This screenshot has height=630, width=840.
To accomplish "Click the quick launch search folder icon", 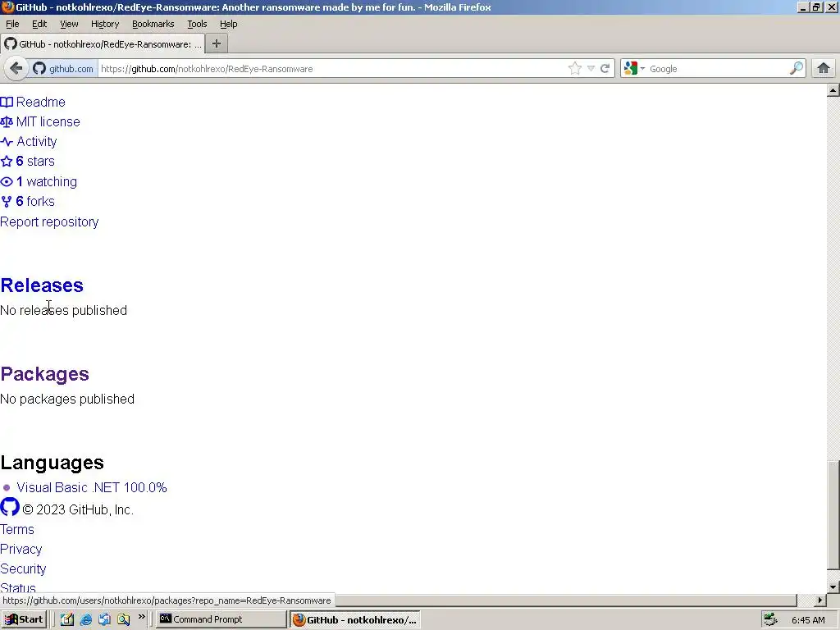I will (x=123, y=619).
